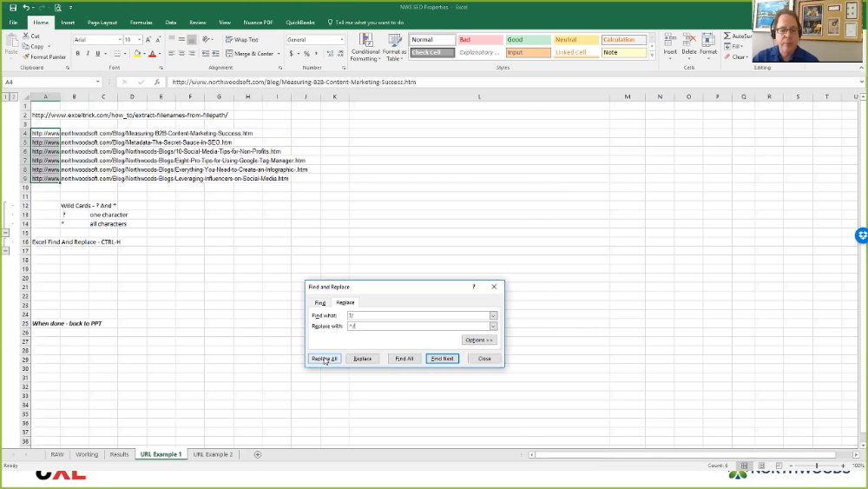Click the Copy icon in Clipboard group
Image resolution: width=868 pixels, height=489 pixels.
pyautogui.click(x=26, y=47)
